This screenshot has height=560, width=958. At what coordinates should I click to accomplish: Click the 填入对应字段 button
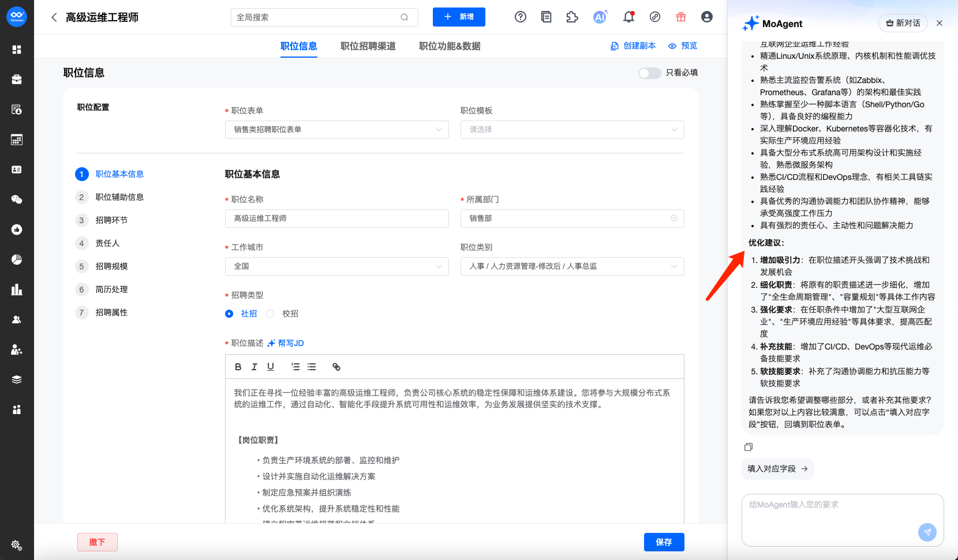pyautogui.click(x=778, y=469)
